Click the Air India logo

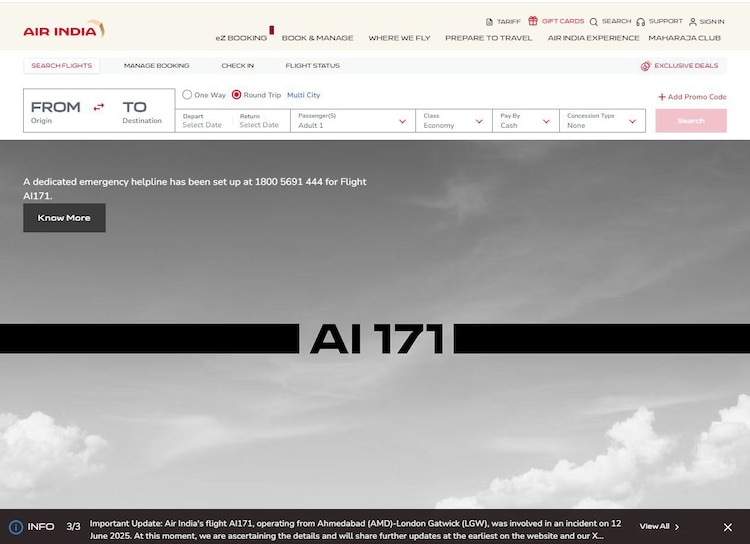[x=63, y=30]
